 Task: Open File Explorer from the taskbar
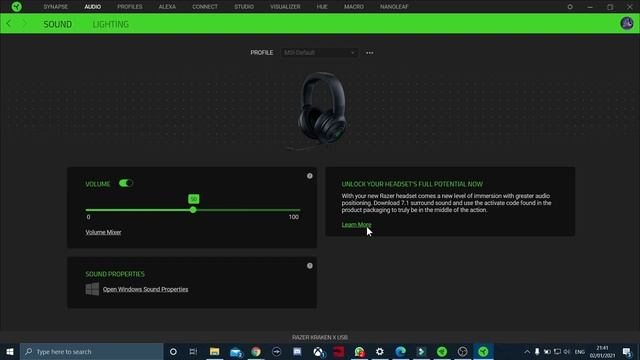tap(214, 351)
